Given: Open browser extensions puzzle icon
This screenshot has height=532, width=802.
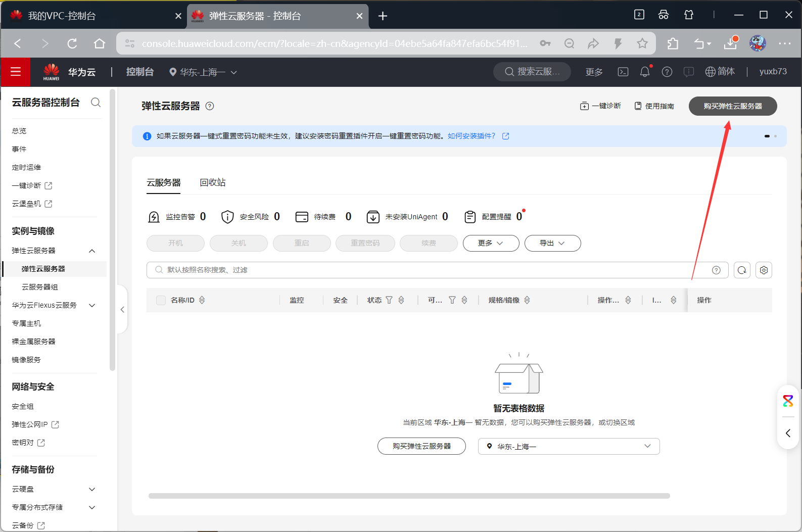Looking at the screenshot, I should [x=673, y=43].
